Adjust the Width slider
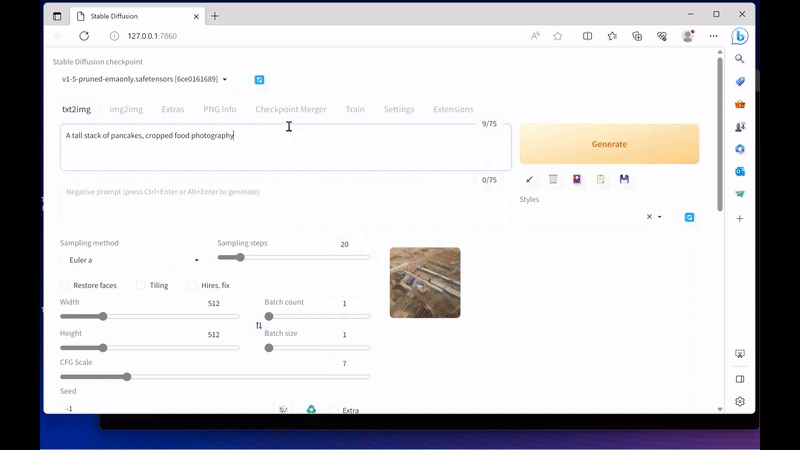This screenshot has width=800, height=450. 149,316
